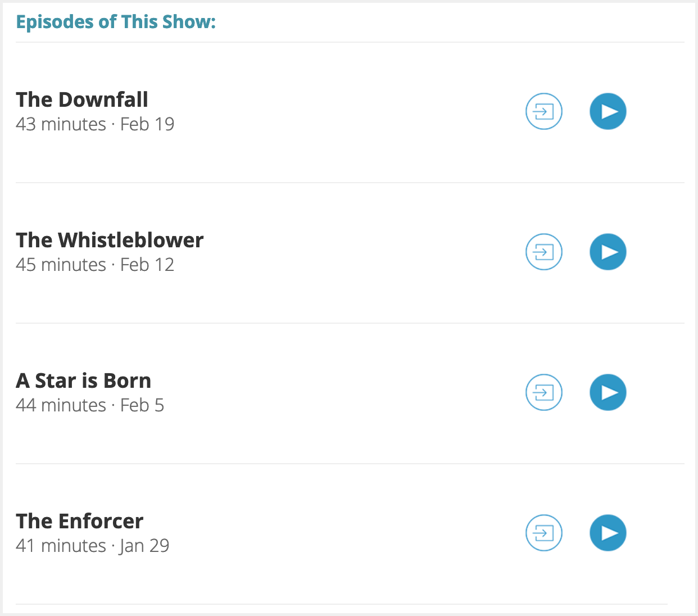Add The Whistleblower to queue icon
This screenshot has width=698, height=616.
[x=544, y=252]
